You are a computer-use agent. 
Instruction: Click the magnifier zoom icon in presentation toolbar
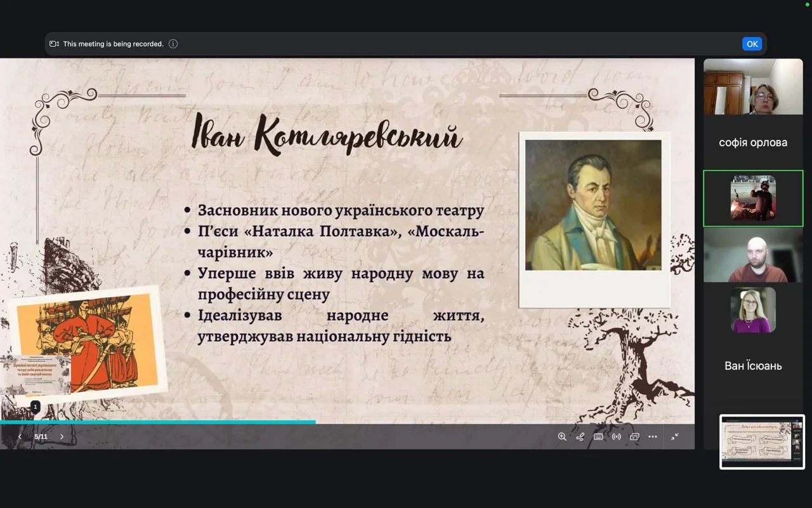pyautogui.click(x=562, y=437)
